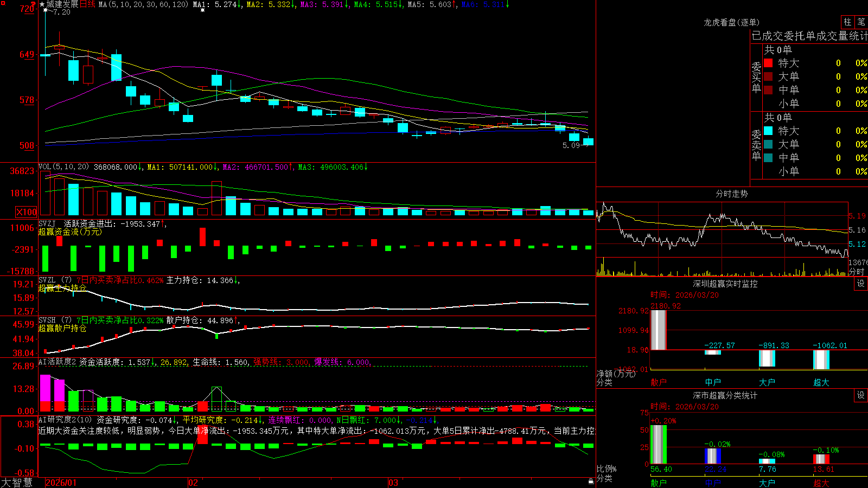Click the 中户 bar labeled -227.57

point(713,352)
